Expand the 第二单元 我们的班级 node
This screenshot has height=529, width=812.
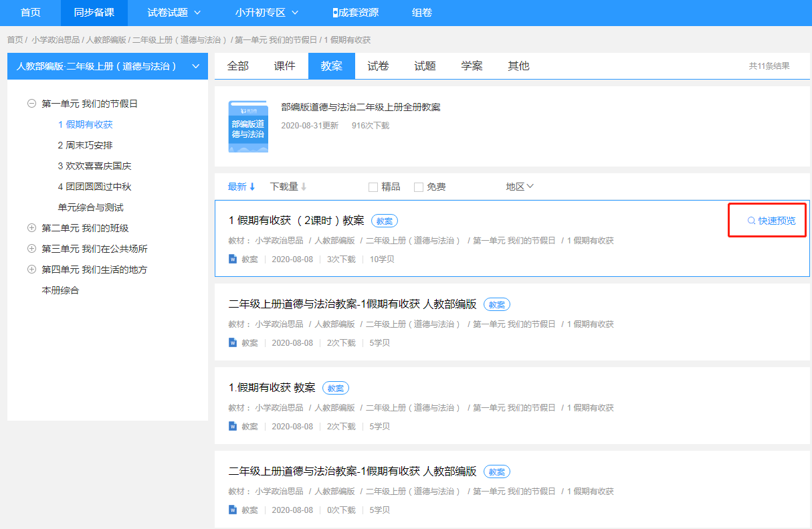[31, 228]
